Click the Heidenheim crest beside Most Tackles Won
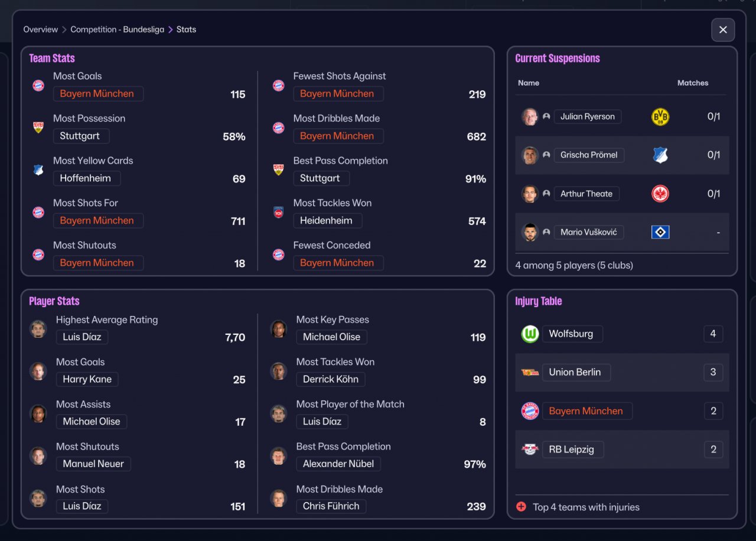The image size is (756, 541). pyautogui.click(x=278, y=212)
